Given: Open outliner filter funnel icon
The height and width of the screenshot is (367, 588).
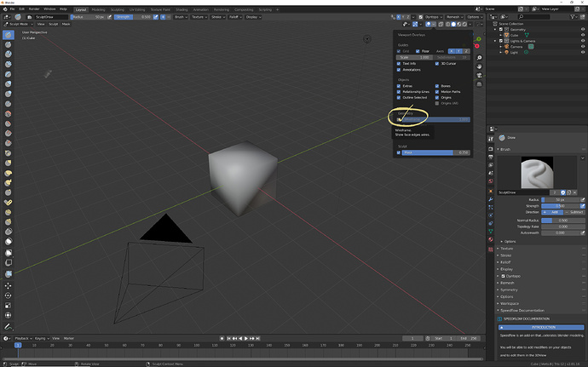Looking at the screenshot, I should pyautogui.click(x=573, y=17).
